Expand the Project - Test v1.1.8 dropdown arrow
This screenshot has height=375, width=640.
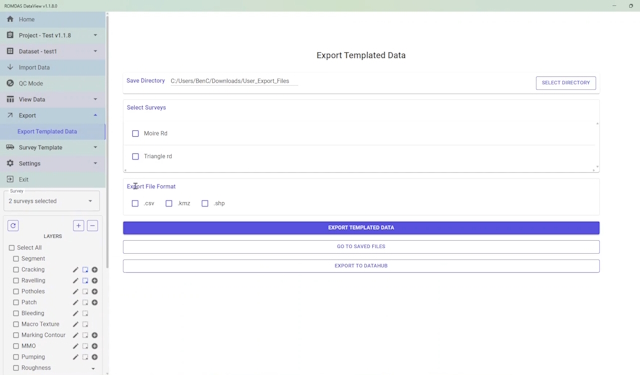coord(95,35)
